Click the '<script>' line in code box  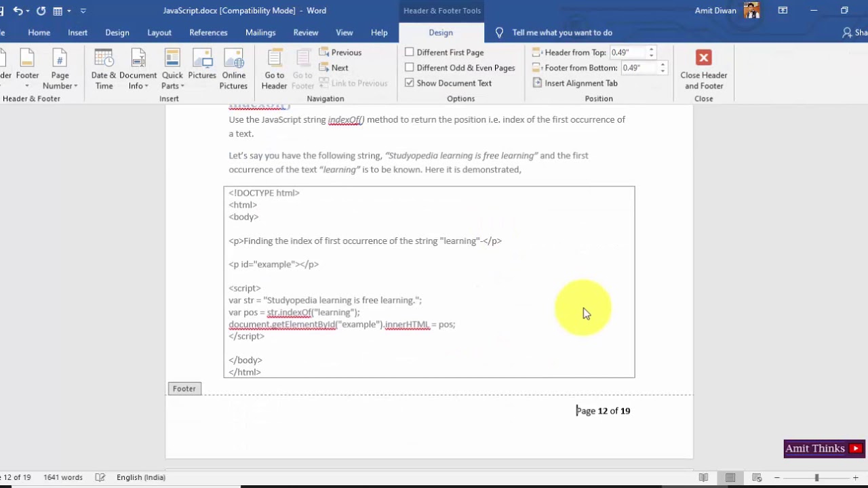(x=245, y=288)
